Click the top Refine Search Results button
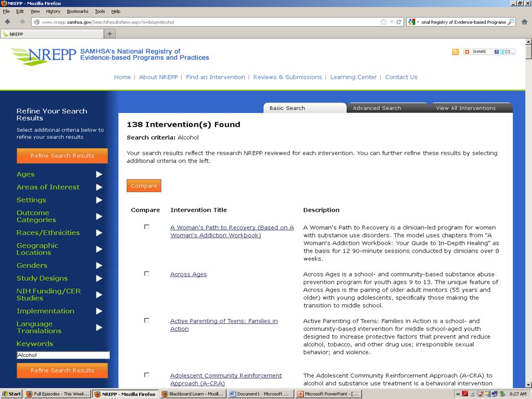This screenshot has height=399, width=532. pyautogui.click(x=62, y=156)
